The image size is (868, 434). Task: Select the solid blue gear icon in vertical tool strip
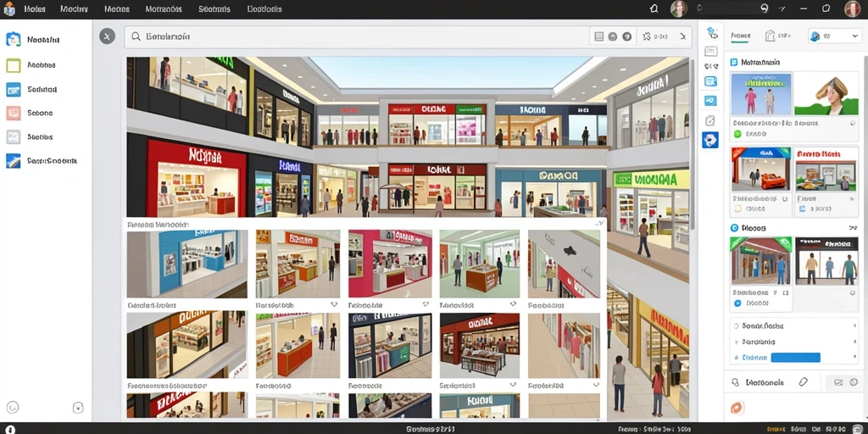710,140
